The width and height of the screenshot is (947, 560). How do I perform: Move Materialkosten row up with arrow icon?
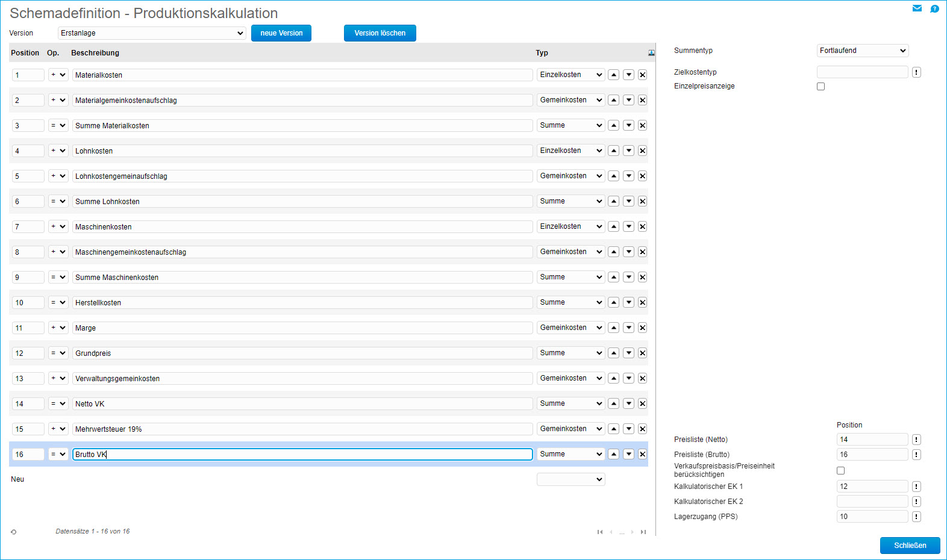pyautogui.click(x=613, y=75)
